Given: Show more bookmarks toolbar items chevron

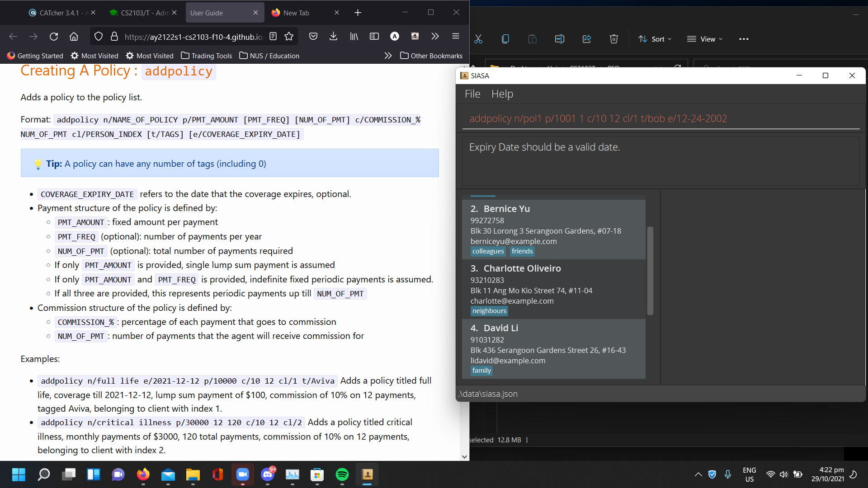Looking at the screenshot, I should point(388,56).
